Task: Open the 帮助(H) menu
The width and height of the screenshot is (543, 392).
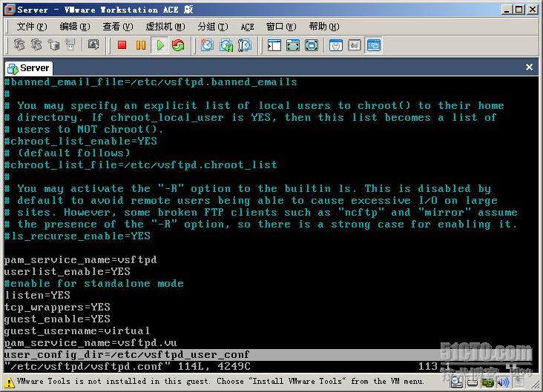Action: [x=324, y=27]
